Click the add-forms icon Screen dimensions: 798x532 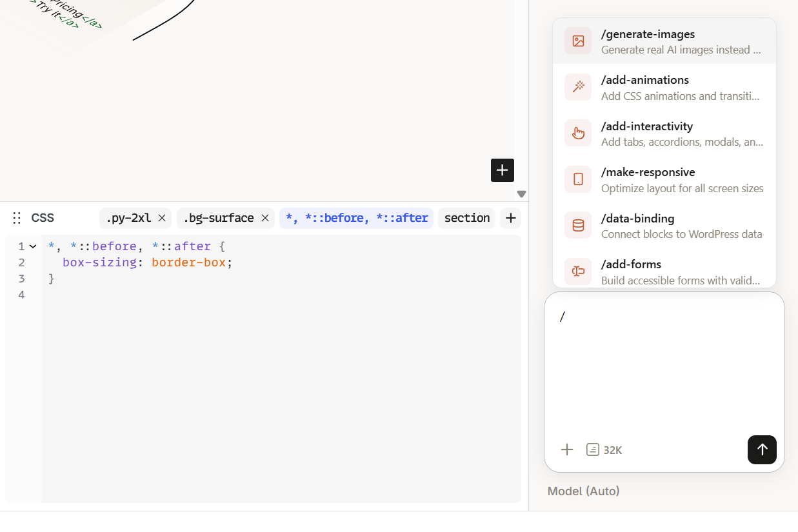[578, 271]
